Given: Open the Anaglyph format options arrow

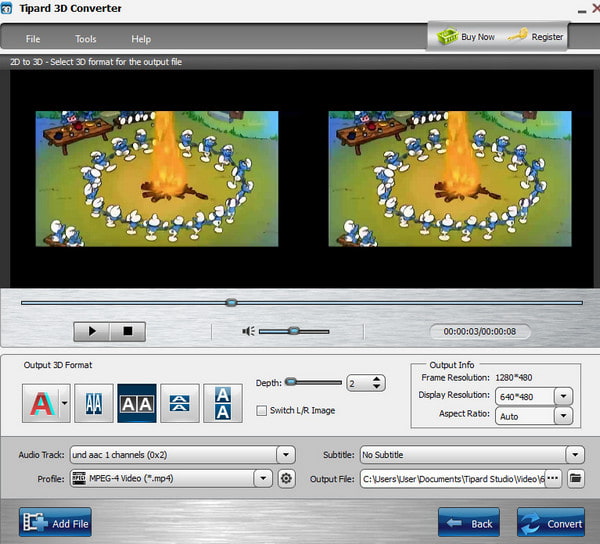Looking at the screenshot, I should point(65,403).
